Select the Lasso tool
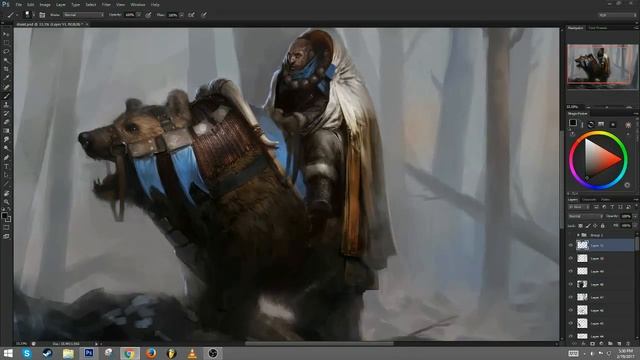This screenshot has width=640, height=360. (6, 52)
